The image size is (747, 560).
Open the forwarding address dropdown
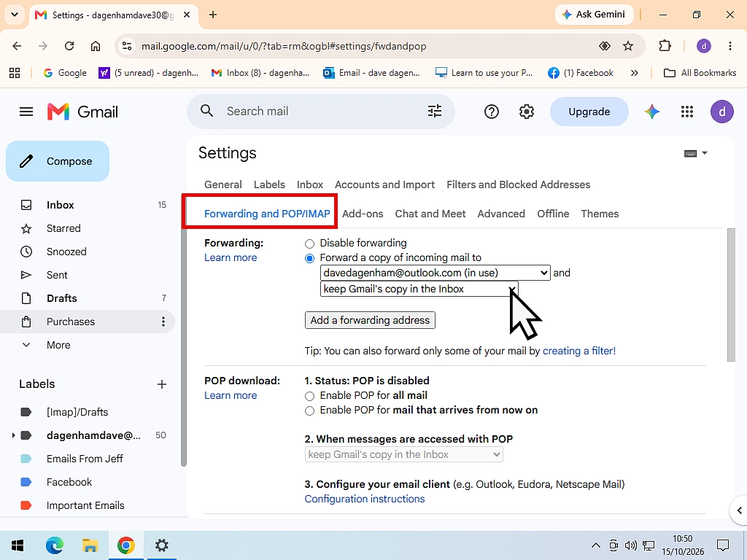click(436, 273)
